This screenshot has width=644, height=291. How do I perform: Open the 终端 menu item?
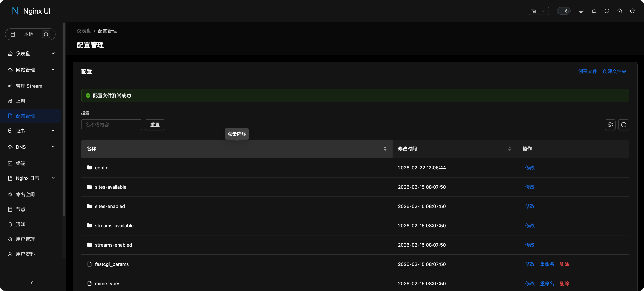(x=20, y=163)
